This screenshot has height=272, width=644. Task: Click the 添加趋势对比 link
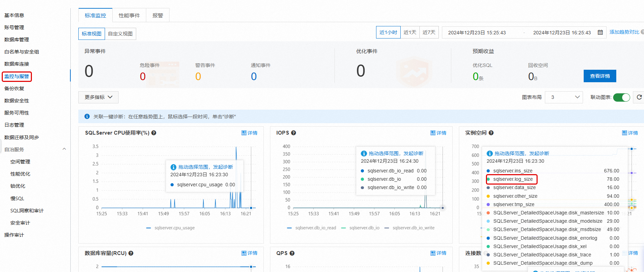coord(624,32)
